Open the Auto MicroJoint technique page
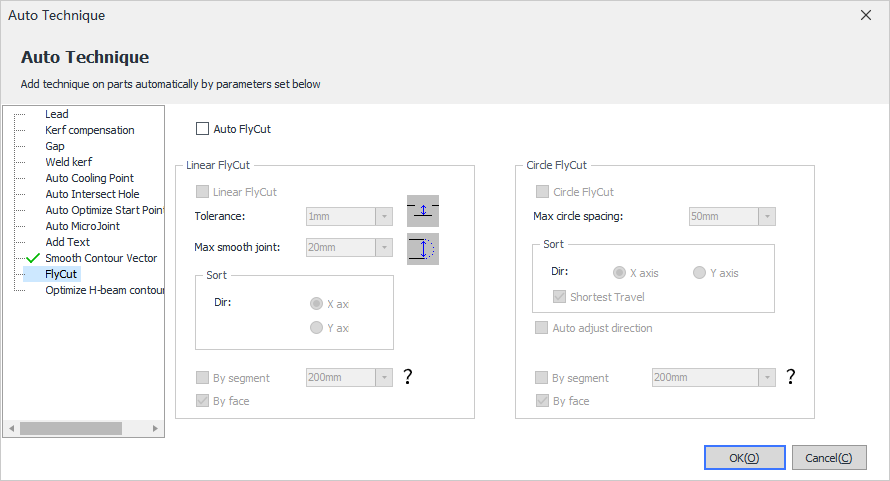890x481 pixels. click(82, 226)
